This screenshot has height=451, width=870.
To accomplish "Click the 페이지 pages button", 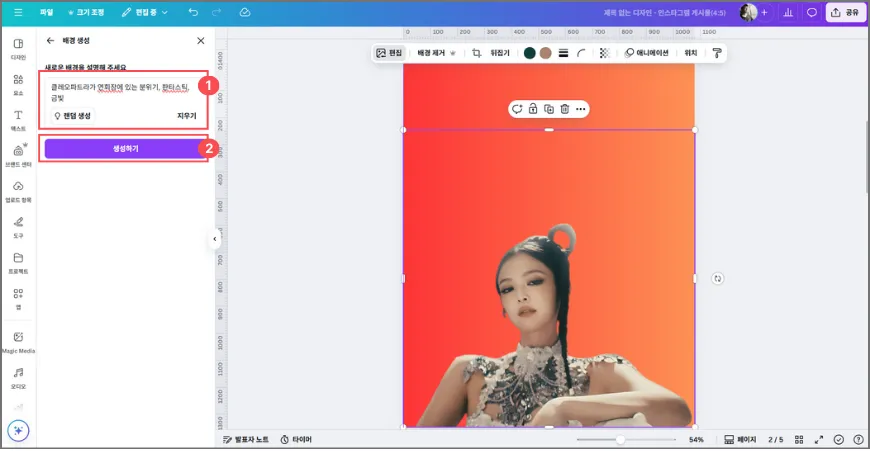I will pos(740,439).
